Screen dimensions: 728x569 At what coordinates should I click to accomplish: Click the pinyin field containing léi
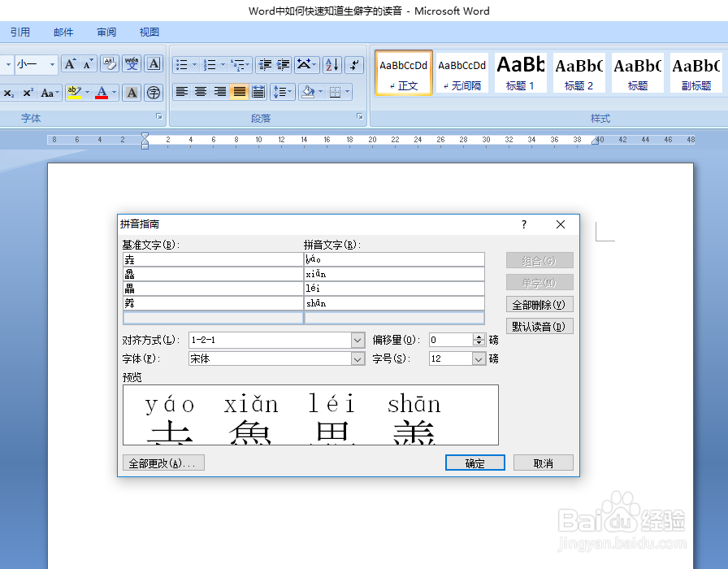click(x=394, y=289)
